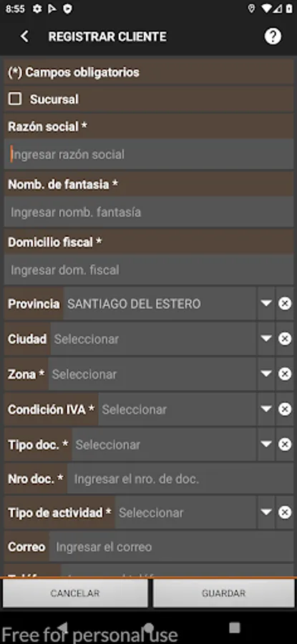
Task: Clear the Ciudad field with X icon
Action: (x=285, y=339)
